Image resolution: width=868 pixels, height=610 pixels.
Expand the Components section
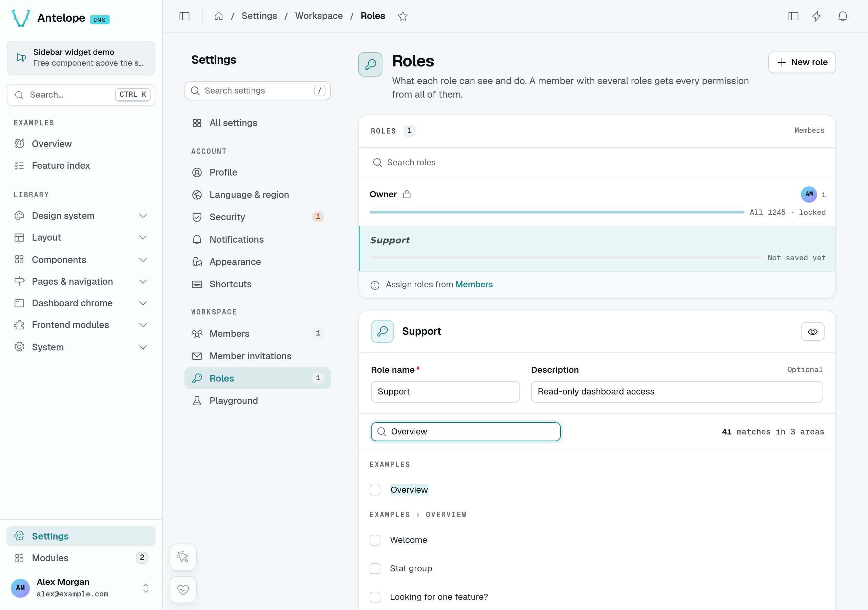(x=81, y=260)
